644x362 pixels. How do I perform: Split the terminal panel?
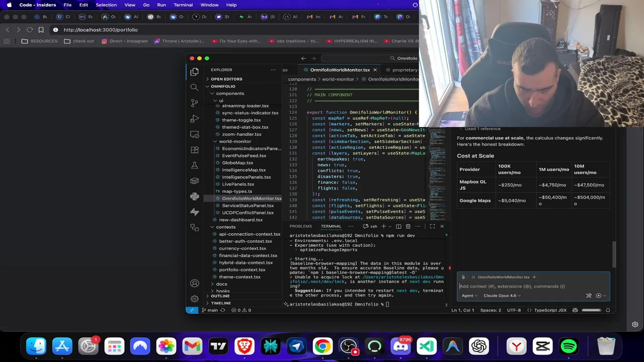point(398,226)
